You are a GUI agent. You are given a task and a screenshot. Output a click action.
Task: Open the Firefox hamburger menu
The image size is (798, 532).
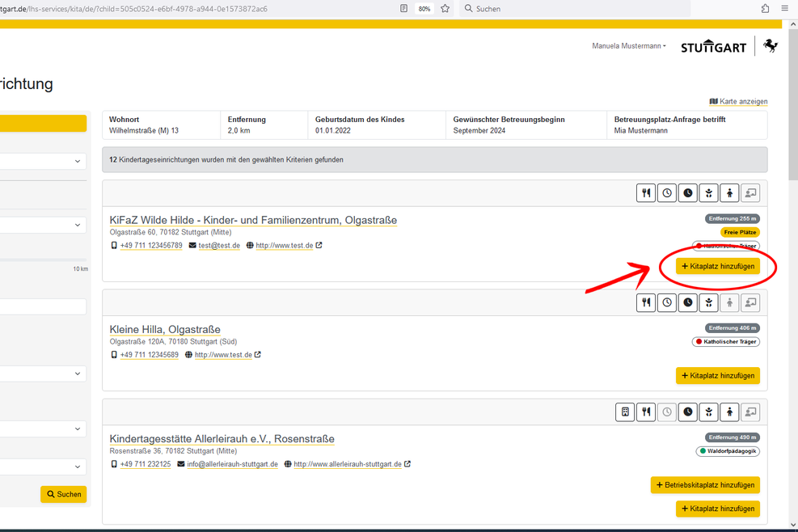pos(785,9)
